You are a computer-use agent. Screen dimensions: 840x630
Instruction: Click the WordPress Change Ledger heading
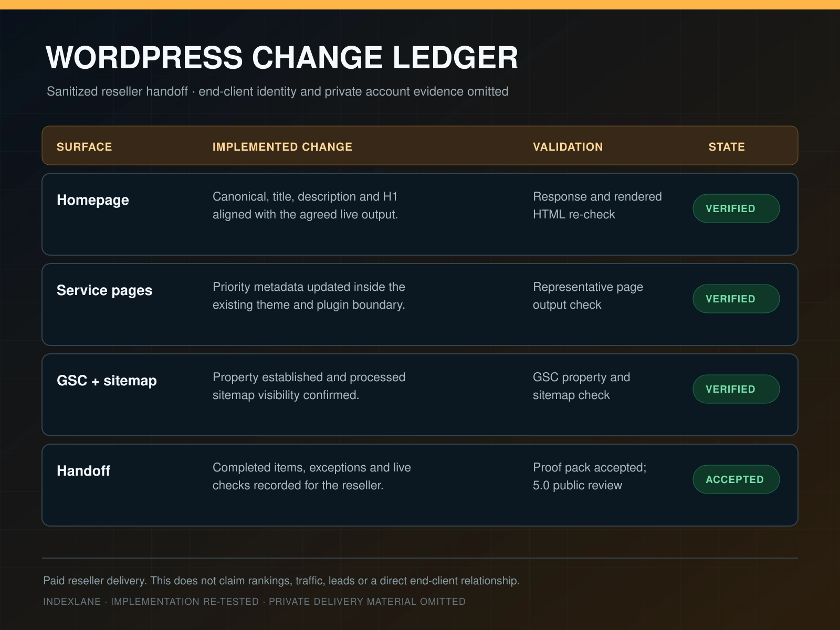pos(282,57)
